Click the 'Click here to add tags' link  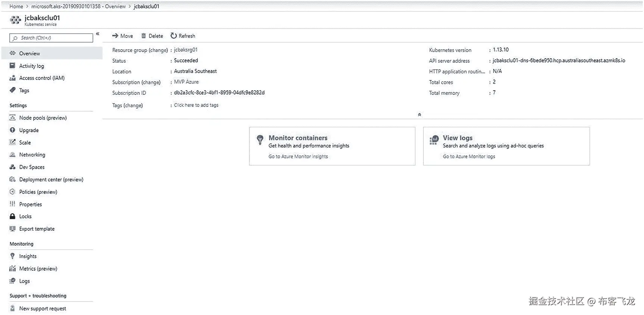click(196, 105)
